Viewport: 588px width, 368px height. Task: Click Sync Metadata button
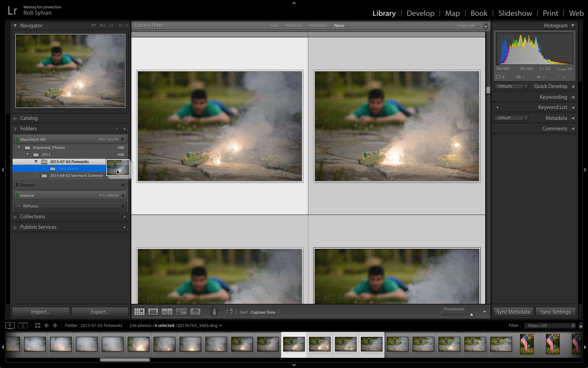pos(513,312)
